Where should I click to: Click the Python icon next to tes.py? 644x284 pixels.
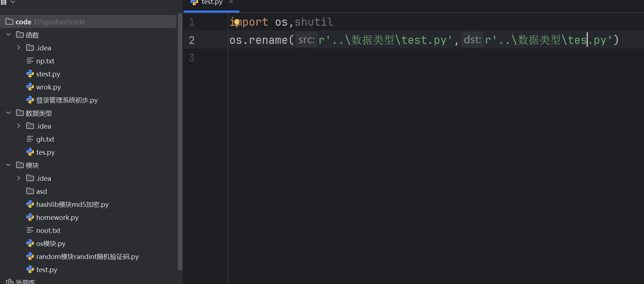click(x=30, y=152)
